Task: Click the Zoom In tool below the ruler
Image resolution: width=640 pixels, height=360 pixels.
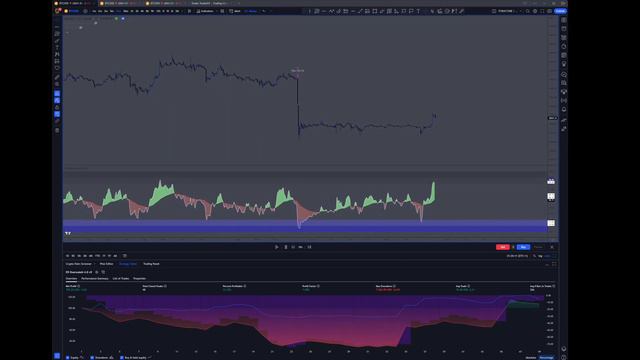Action: coord(57,84)
